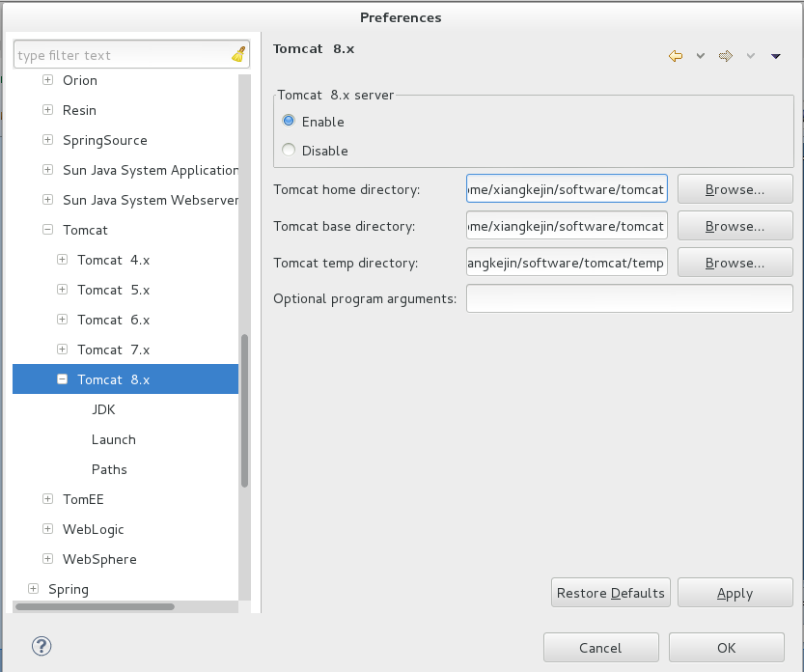Open the preferences view menu triangle
This screenshot has width=804, height=672.
[776, 56]
